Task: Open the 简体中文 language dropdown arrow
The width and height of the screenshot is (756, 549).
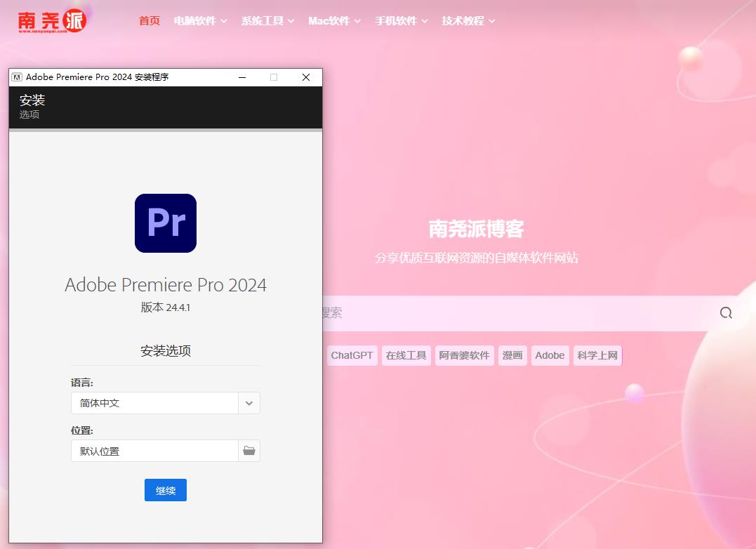Action: pos(249,403)
